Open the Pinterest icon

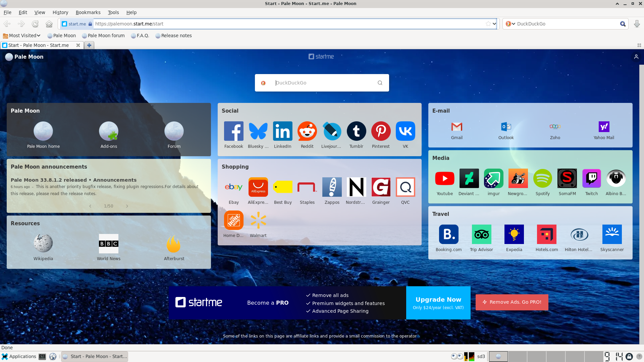381,131
